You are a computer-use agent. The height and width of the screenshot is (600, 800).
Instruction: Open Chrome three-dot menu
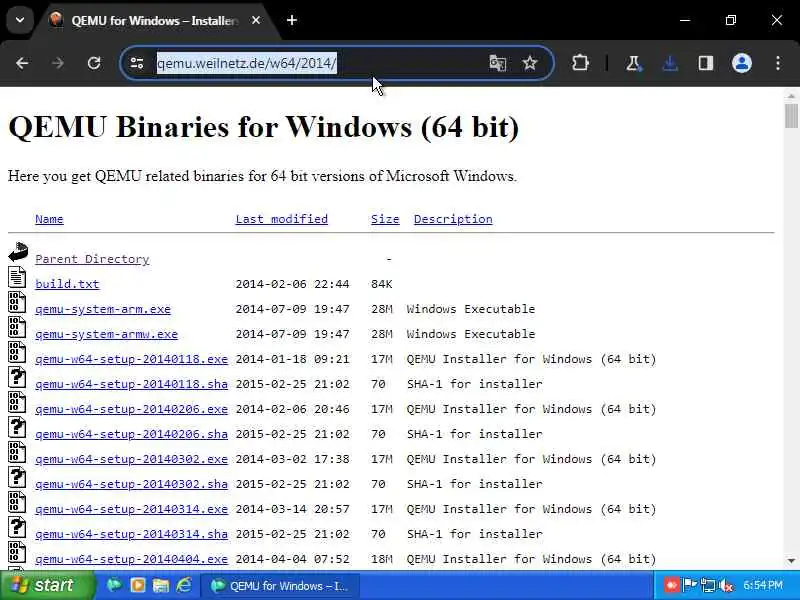pyautogui.click(x=778, y=63)
